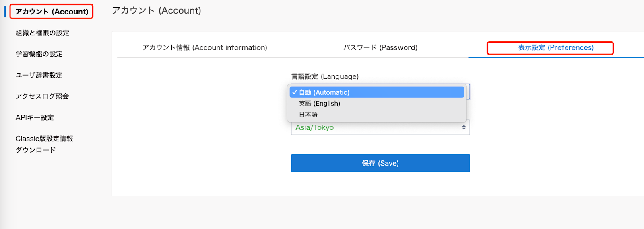The width and height of the screenshot is (644, 229).
Task: Open アカウント (Account) in the sidebar
Action: (52, 12)
